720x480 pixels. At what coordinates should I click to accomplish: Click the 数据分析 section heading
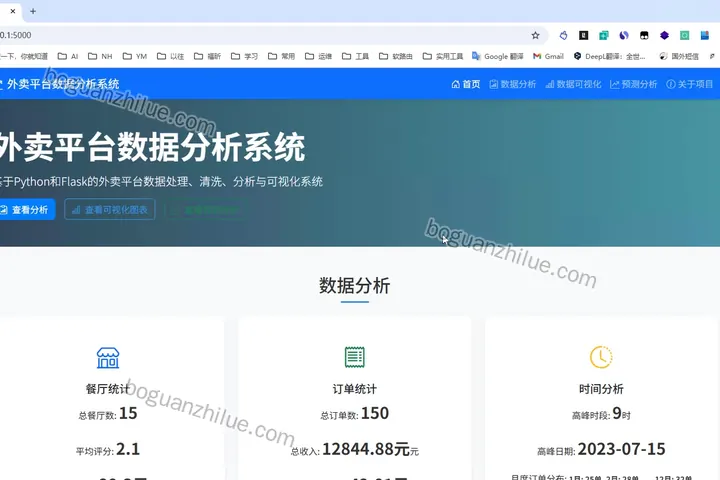coord(354,286)
